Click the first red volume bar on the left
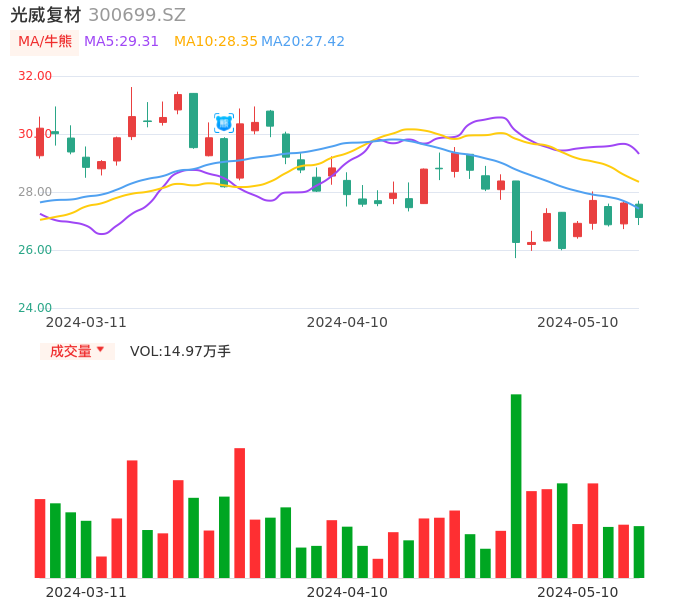 [40, 538]
